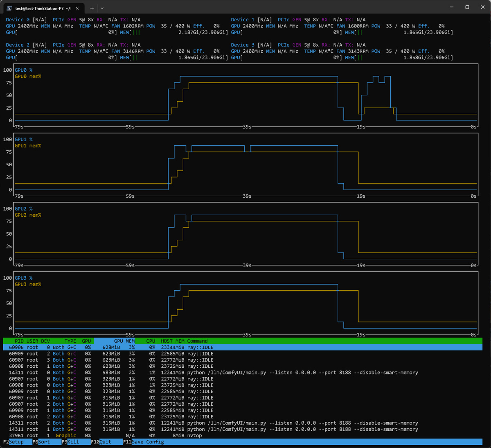Click the GPU3 % graph legend
This screenshot has width=491, height=448.
coord(24,278)
